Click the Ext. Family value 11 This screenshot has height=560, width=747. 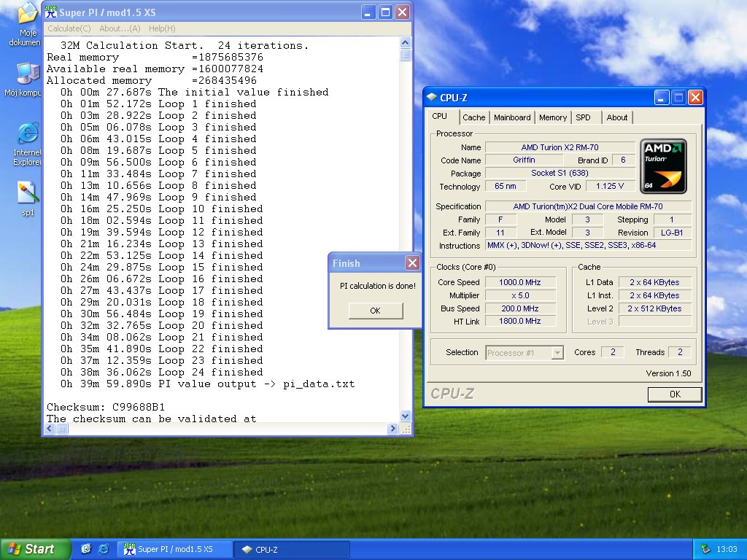pos(500,233)
